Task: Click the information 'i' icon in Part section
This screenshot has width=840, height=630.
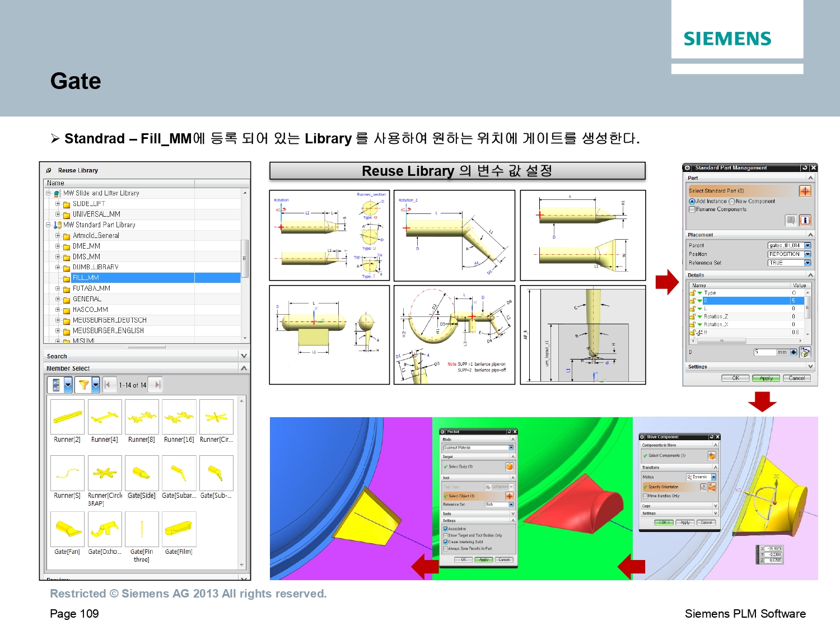Action: pyautogui.click(x=805, y=220)
